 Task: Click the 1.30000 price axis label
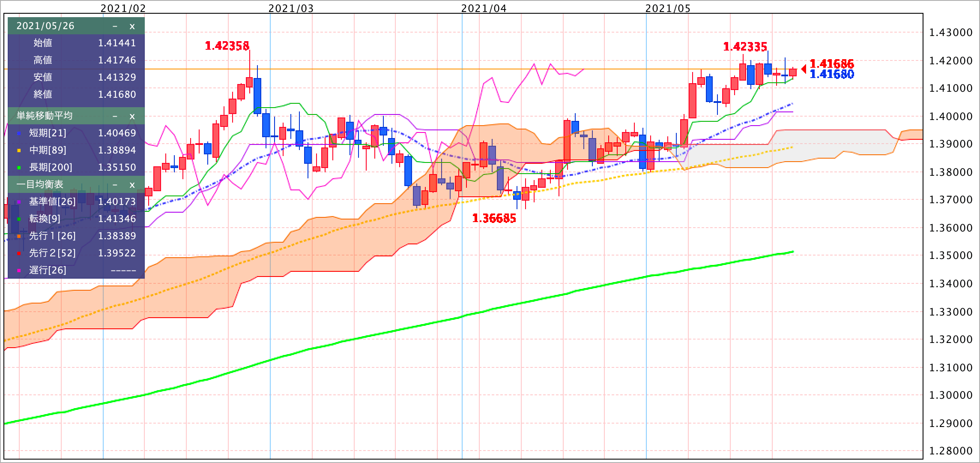tap(950, 395)
